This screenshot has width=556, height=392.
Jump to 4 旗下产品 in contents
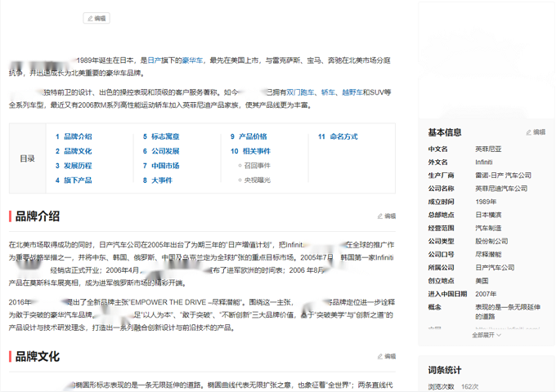[x=74, y=180]
